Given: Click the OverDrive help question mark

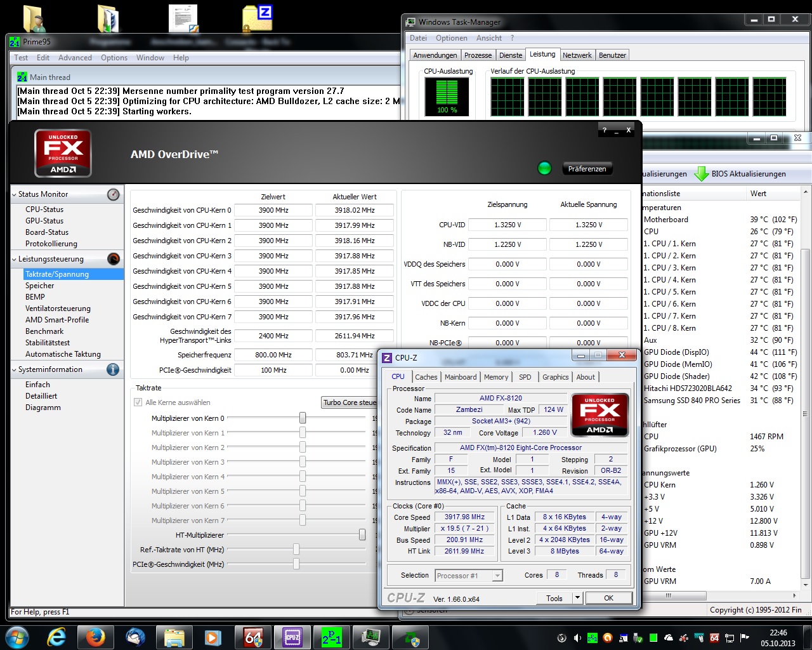Looking at the screenshot, I should pyautogui.click(x=604, y=130).
